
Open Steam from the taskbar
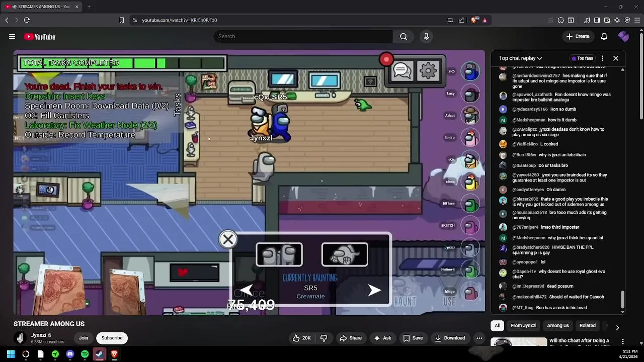[x=100, y=354]
